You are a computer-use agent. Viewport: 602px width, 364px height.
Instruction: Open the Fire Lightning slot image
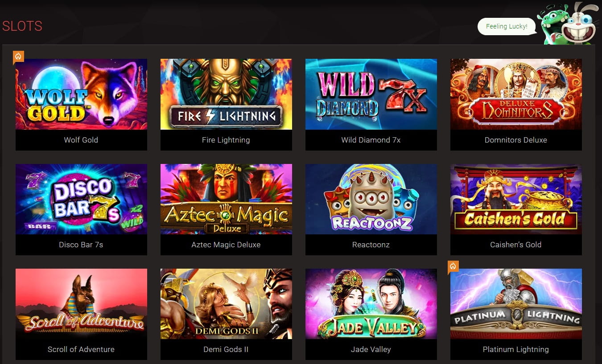(226, 94)
